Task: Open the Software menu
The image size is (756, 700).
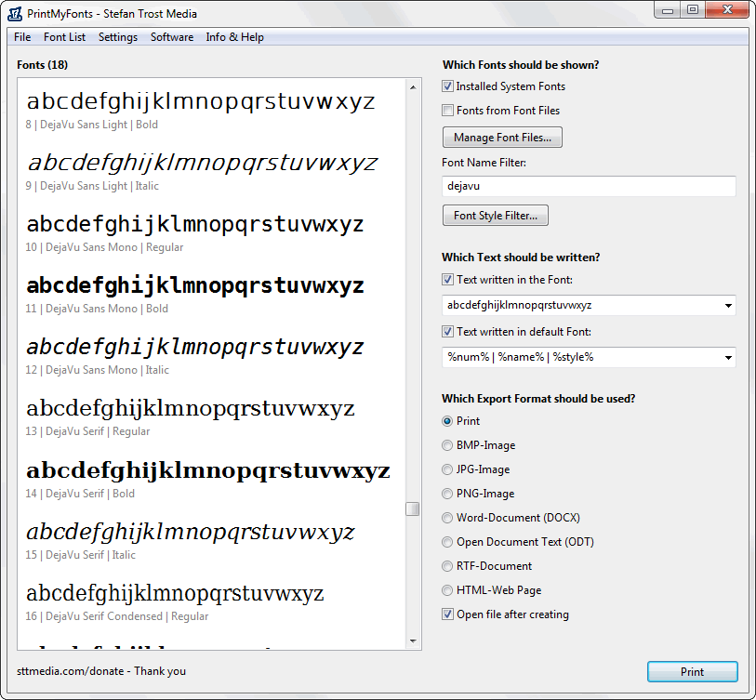Action: 172,37
